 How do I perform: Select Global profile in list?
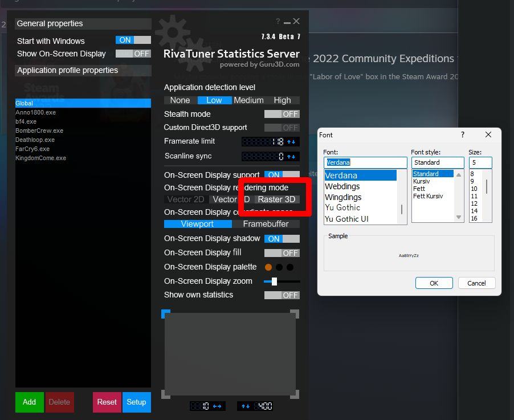point(83,103)
